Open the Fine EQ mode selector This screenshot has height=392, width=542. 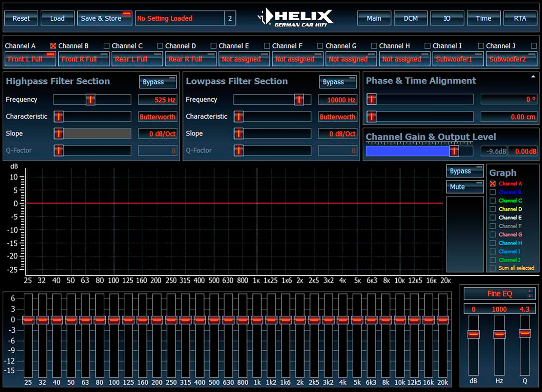tap(499, 293)
